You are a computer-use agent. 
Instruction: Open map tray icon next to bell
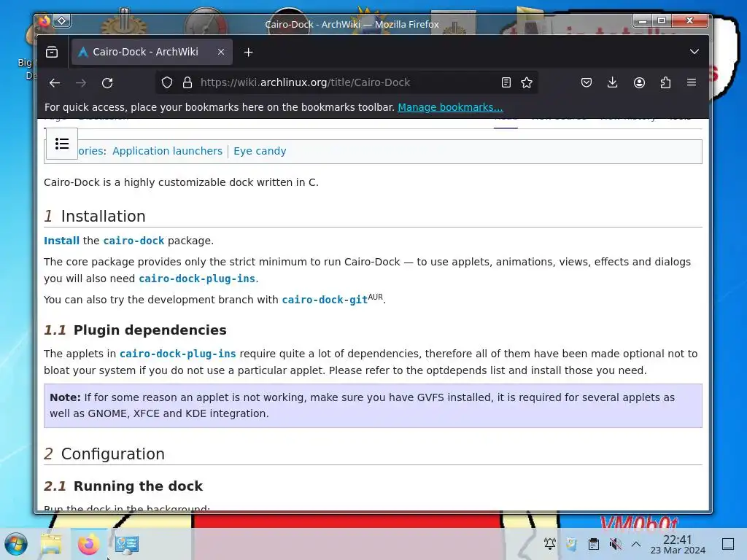pos(572,544)
